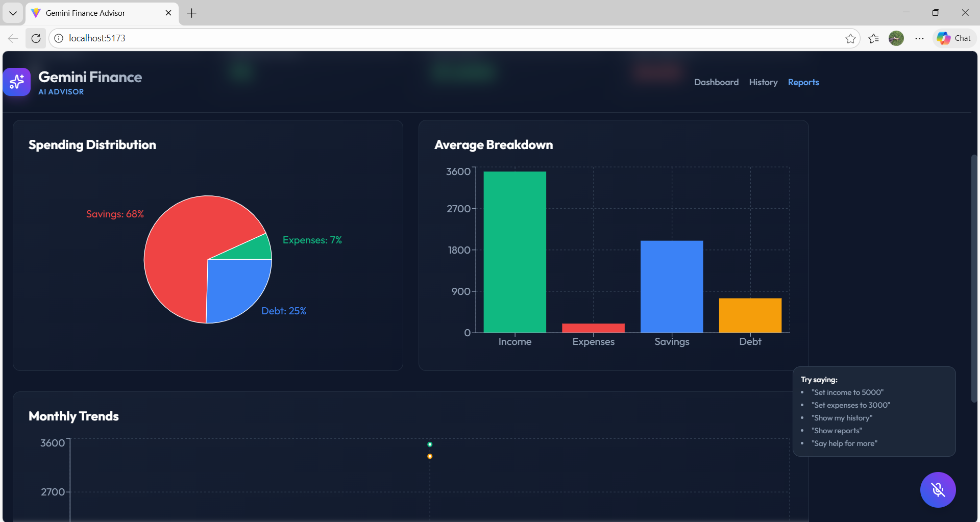Switch to the Dashboard page
Screen dimensions: 980x522
tap(716, 82)
